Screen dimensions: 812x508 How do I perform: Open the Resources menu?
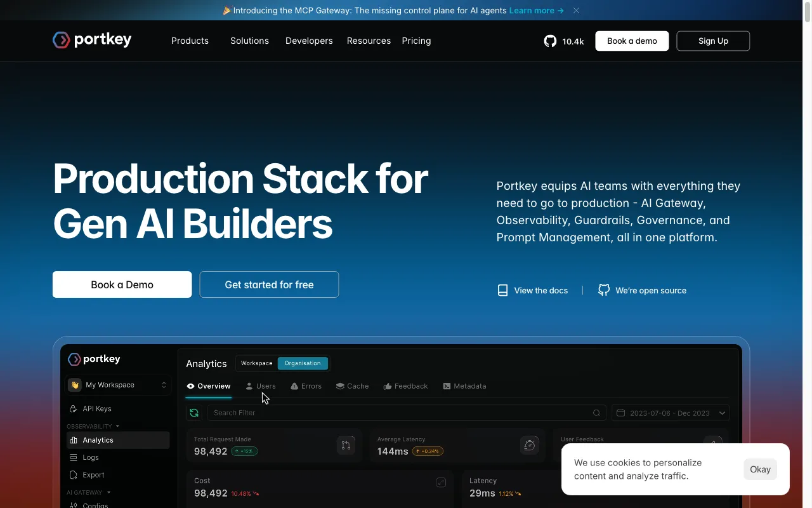pos(369,41)
